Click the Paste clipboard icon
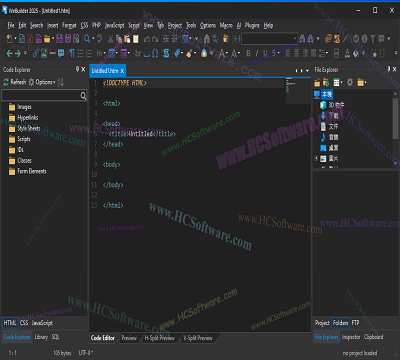Screen dimensions: 400x360 click(127, 39)
